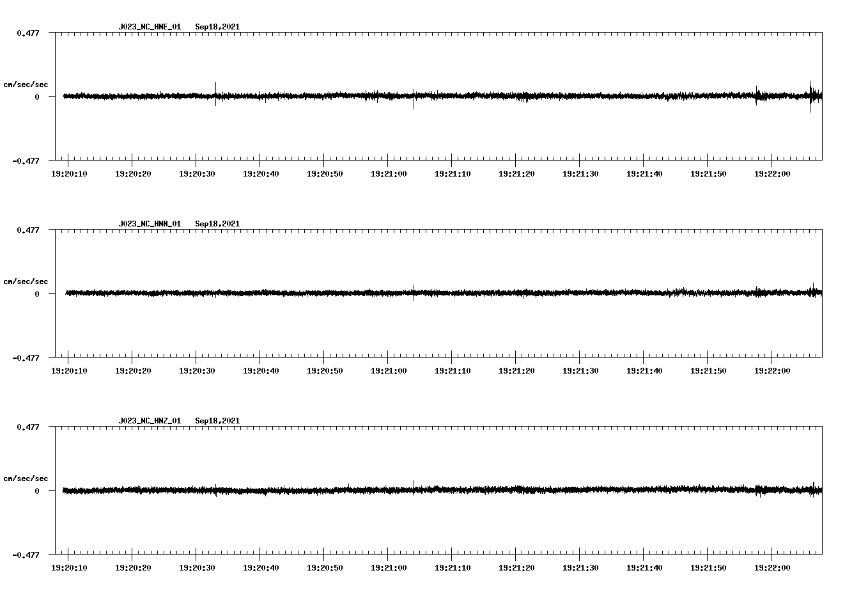Click the 0.477 upper limit of the HNZ plot

27,427
